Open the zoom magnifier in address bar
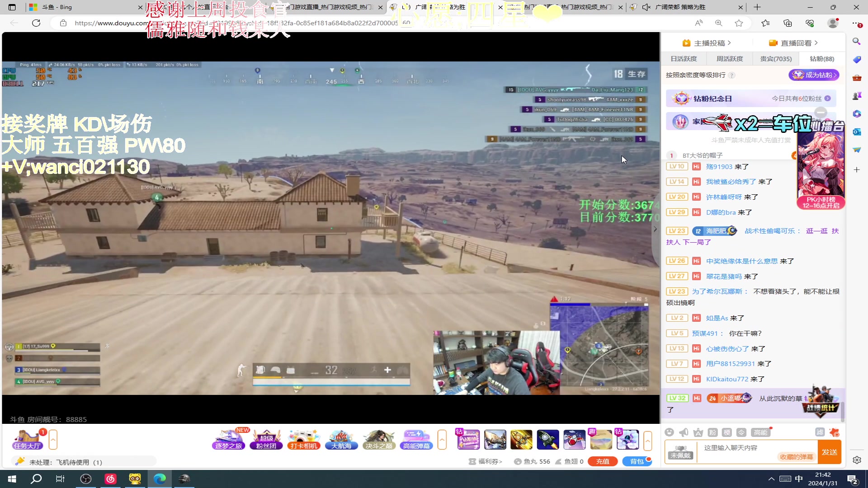Screen dimensions: 868x488 pyautogui.click(x=719, y=23)
